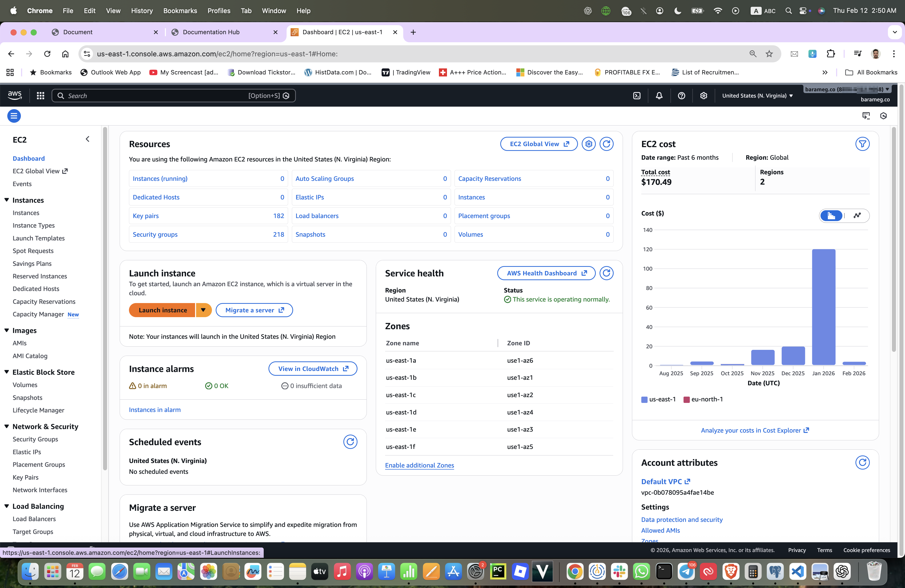Toggle the blue hamburger navigation menu

click(x=14, y=116)
